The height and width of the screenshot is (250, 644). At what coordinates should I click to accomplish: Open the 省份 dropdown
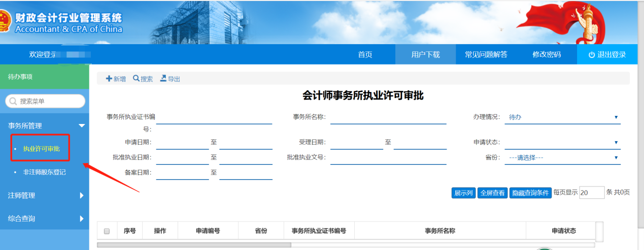(x=562, y=158)
